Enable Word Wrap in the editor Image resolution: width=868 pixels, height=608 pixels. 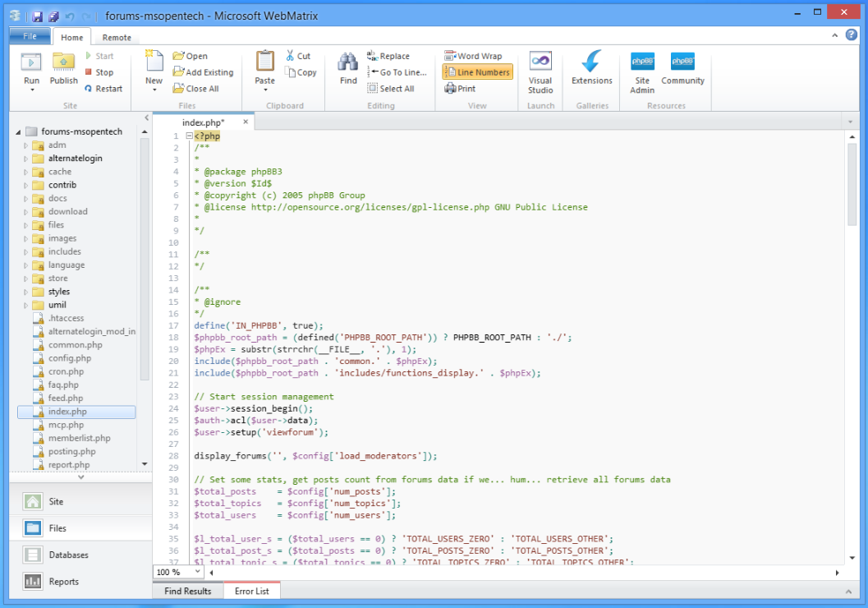pyautogui.click(x=473, y=56)
